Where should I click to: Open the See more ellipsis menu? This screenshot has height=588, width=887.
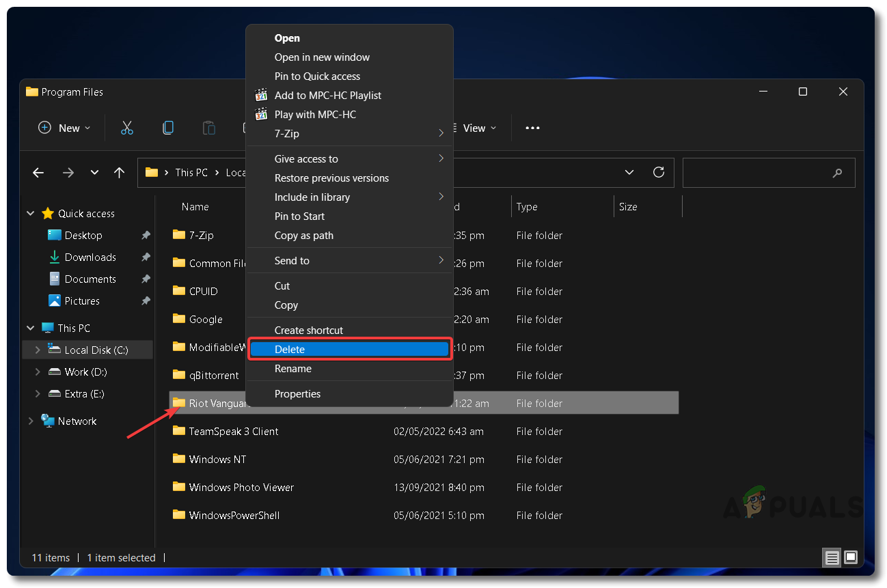tap(532, 128)
